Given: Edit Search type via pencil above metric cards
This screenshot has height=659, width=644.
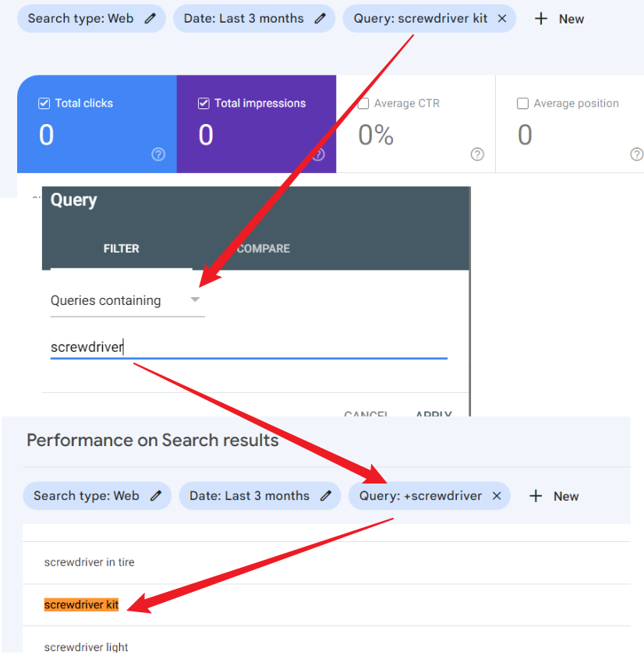Looking at the screenshot, I should click(150, 19).
